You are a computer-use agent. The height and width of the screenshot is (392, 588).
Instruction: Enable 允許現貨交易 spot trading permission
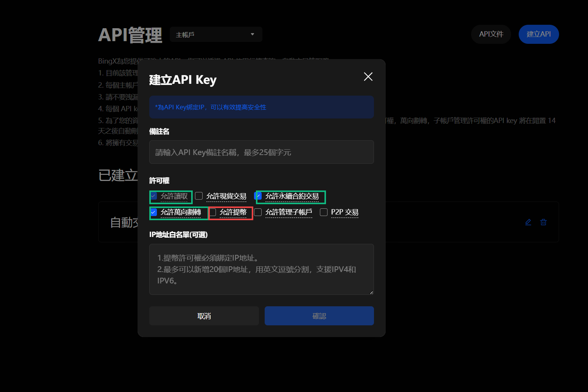click(199, 195)
